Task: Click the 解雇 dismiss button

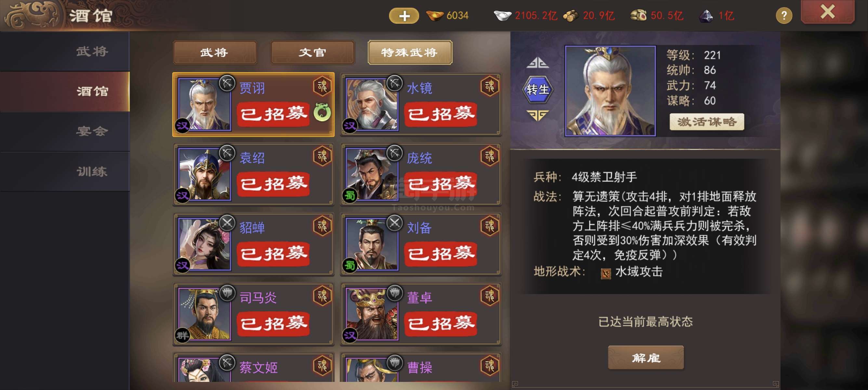Action: [646, 357]
